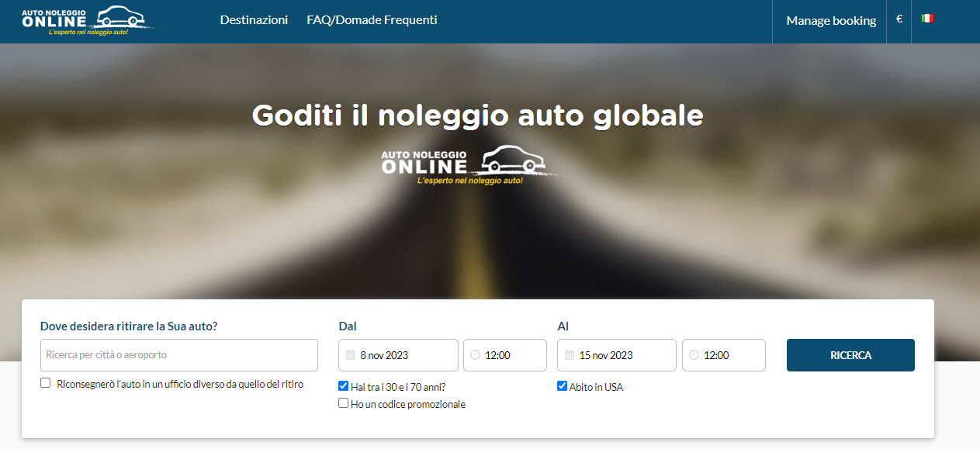The image size is (980, 449).
Task: Click the 'Dove desidera ritirare la Sua auto?' label
Action: tap(129, 326)
